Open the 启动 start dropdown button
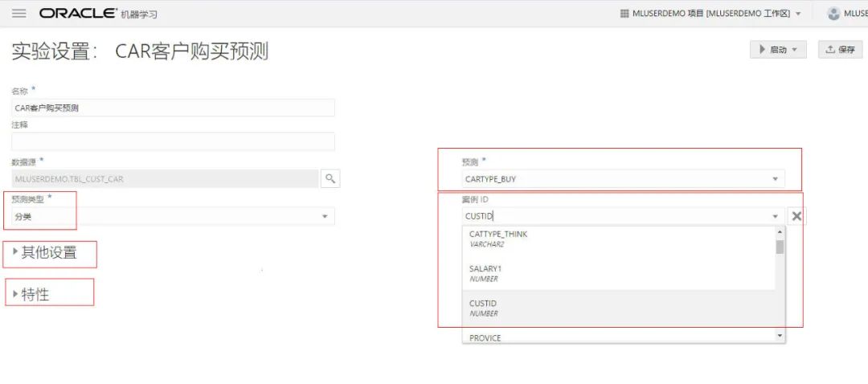868x384 pixels. coord(778,50)
